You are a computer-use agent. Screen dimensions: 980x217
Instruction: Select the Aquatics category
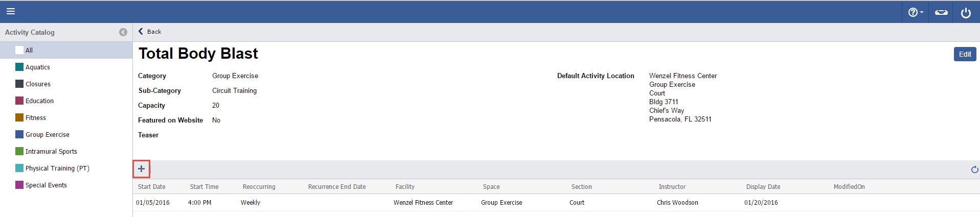[38, 67]
